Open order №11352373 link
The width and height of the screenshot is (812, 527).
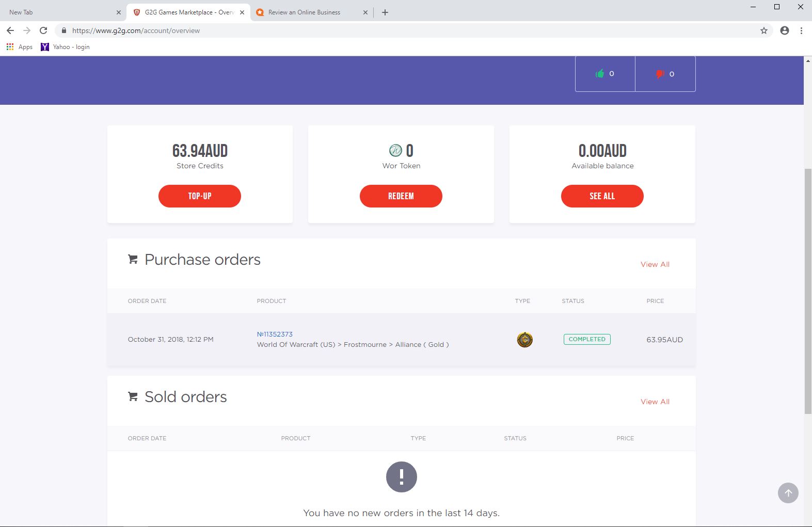275,334
